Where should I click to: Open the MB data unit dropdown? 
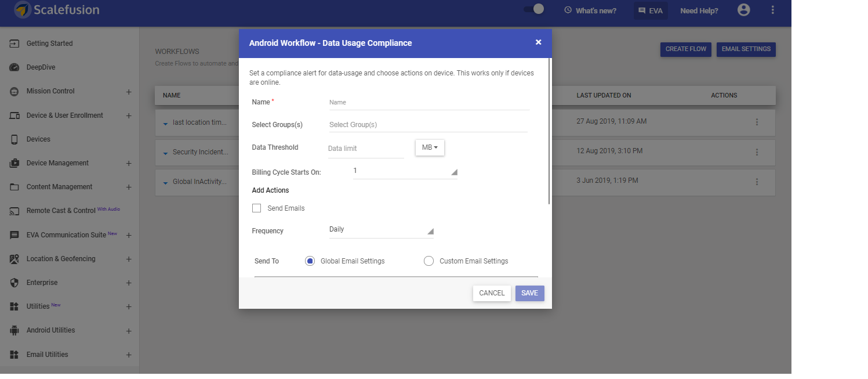click(x=430, y=147)
